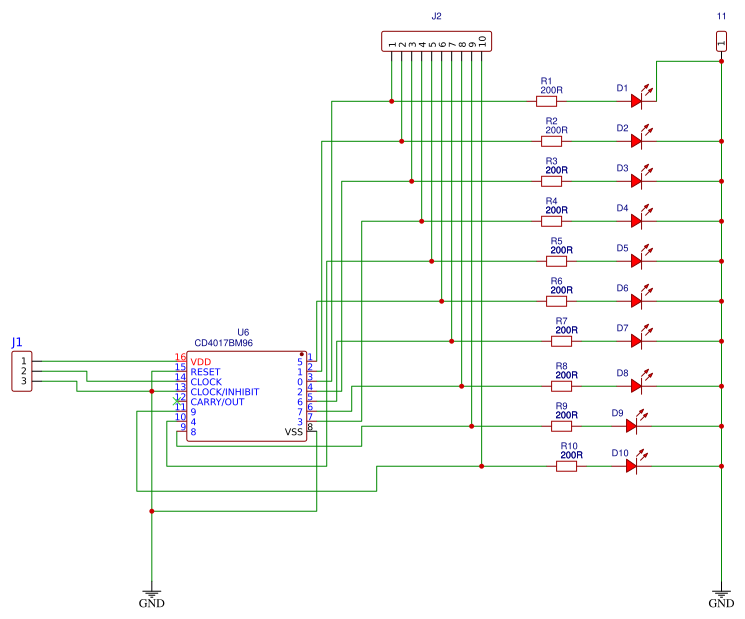This screenshot has width=745, height=619.
Task: Click the VSS pin label on U6
Action: coord(294,432)
